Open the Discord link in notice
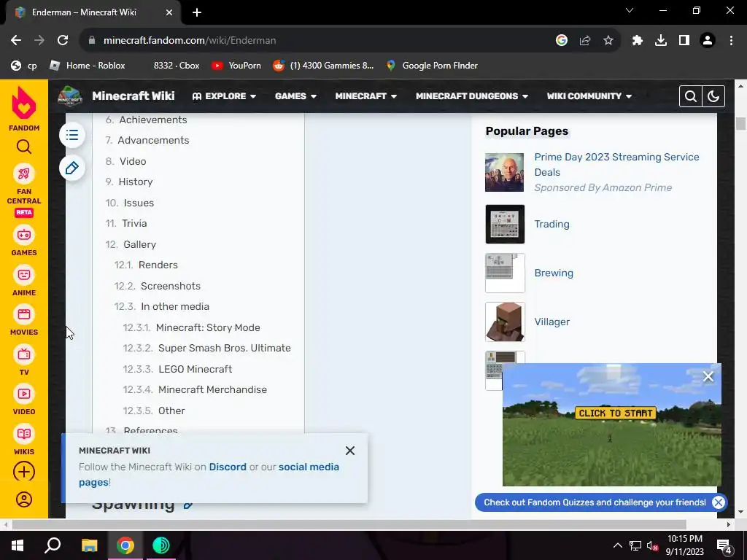 point(228,467)
